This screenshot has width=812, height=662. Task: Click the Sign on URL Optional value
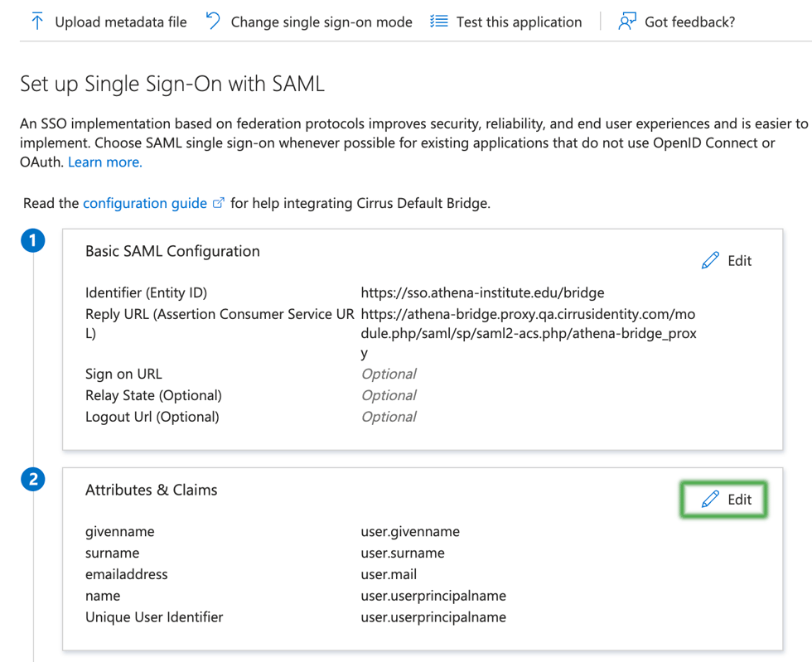click(x=389, y=374)
